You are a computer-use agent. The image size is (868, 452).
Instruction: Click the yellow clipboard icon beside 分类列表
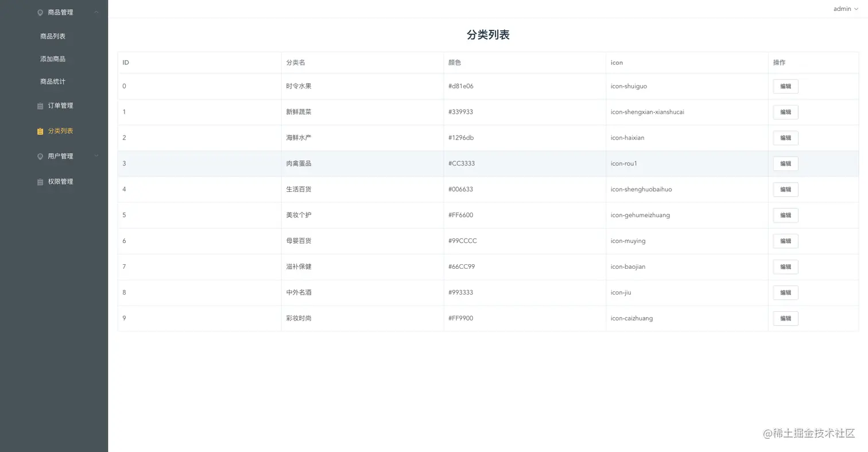pyautogui.click(x=40, y=132)
